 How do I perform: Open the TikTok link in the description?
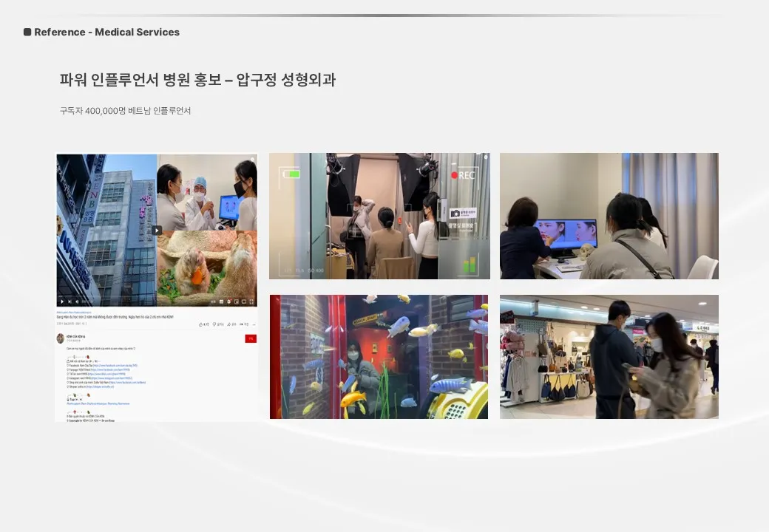coord(107,374)
